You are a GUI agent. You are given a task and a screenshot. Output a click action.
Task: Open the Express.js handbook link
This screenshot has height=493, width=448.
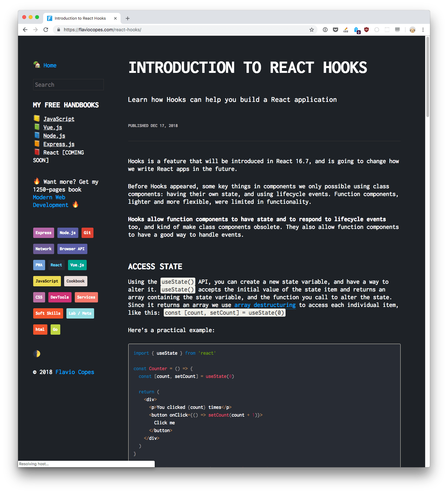point(59,144)
